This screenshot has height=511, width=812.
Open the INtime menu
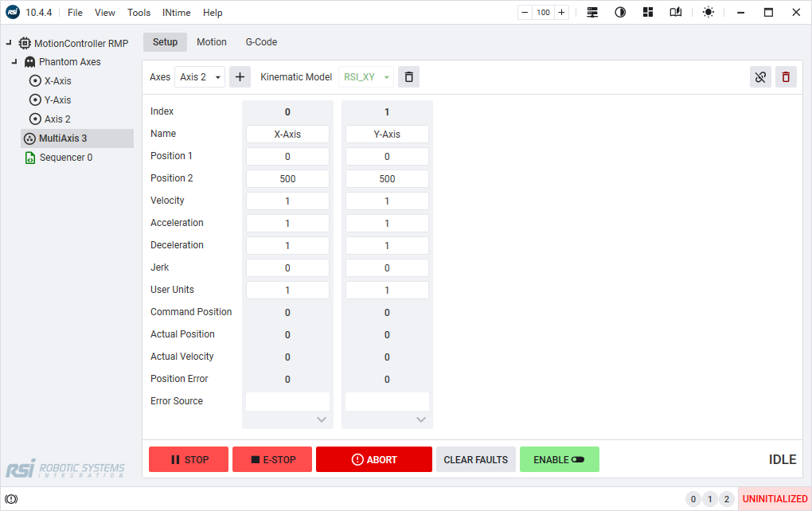click(176, 12)
